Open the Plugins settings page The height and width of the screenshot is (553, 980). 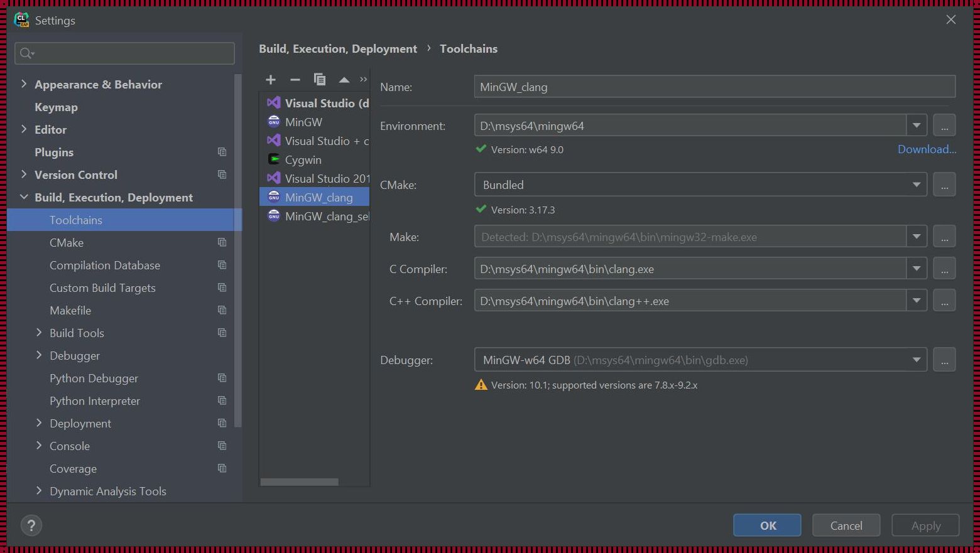[x=54, y=152]
